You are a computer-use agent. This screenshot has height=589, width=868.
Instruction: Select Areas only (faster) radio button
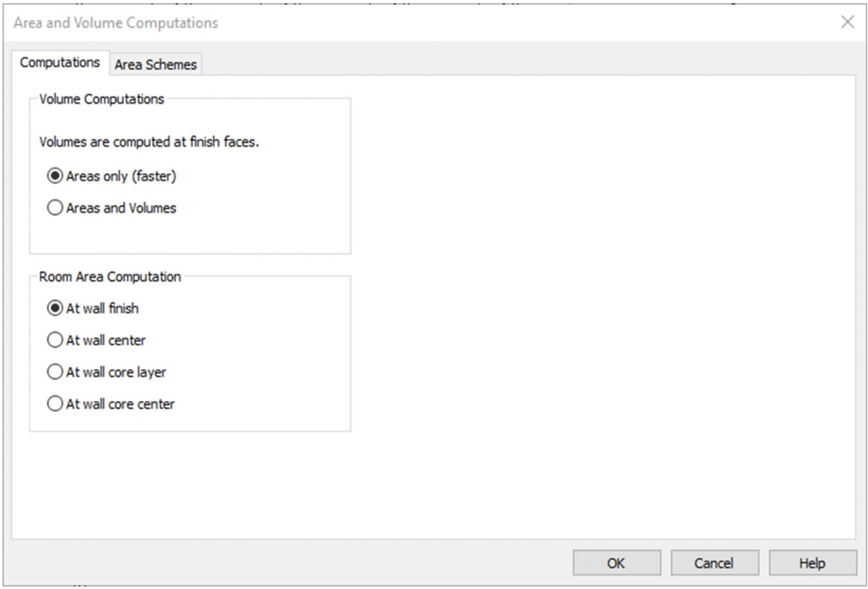56,176
